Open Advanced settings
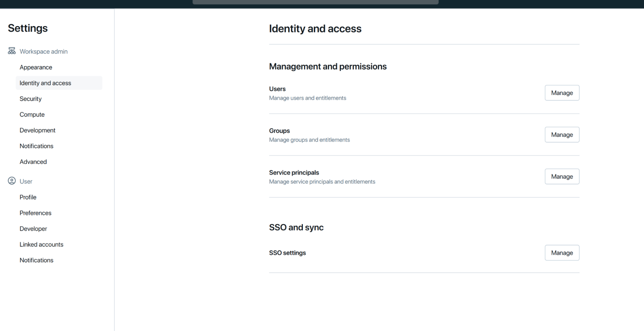644x331 pixels. 33,162
